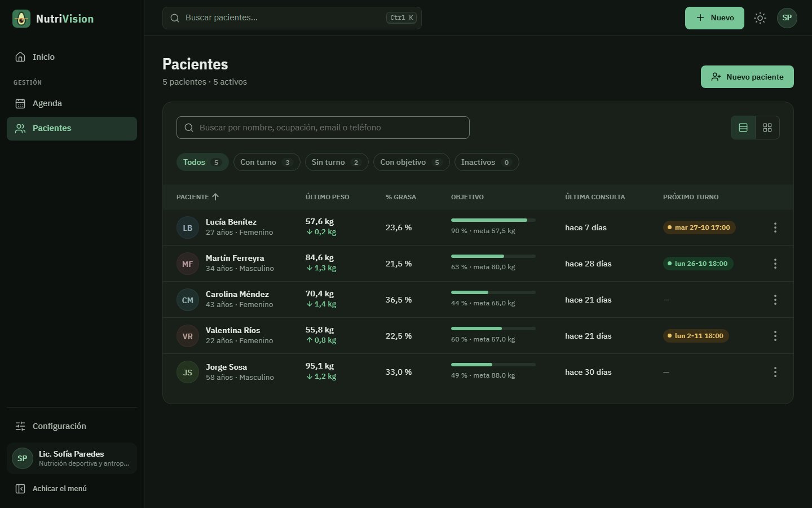Toggle light/dark theme sun icon
The width and height of the screenshot is (812, 508).
pos(760,18)
